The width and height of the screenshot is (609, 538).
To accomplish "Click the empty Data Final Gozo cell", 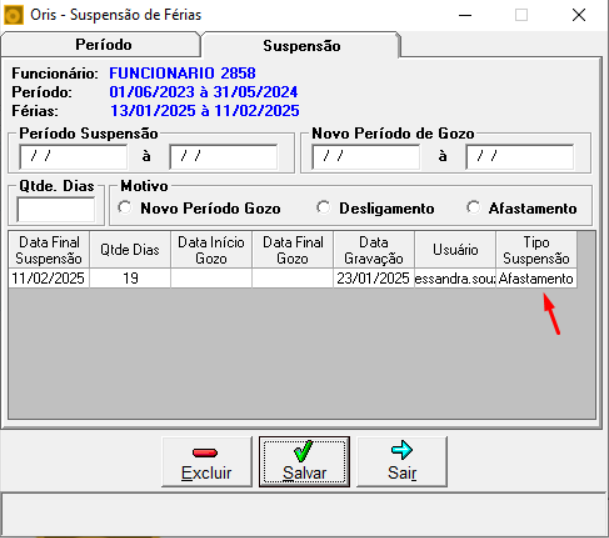I will 293,279.
